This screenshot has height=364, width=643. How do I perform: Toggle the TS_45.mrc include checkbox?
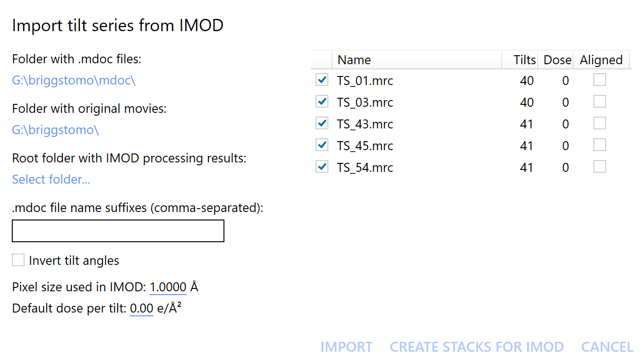(x=322, y=145)
